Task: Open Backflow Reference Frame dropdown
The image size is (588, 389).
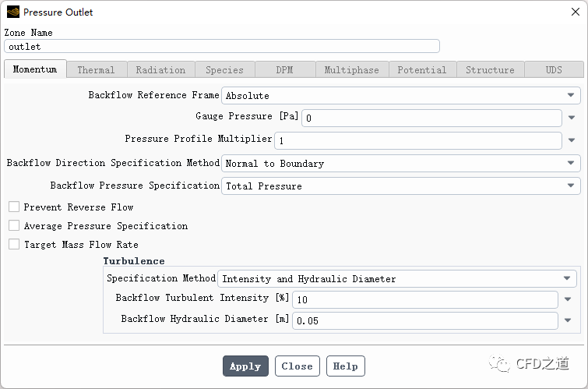Action: 401,96
